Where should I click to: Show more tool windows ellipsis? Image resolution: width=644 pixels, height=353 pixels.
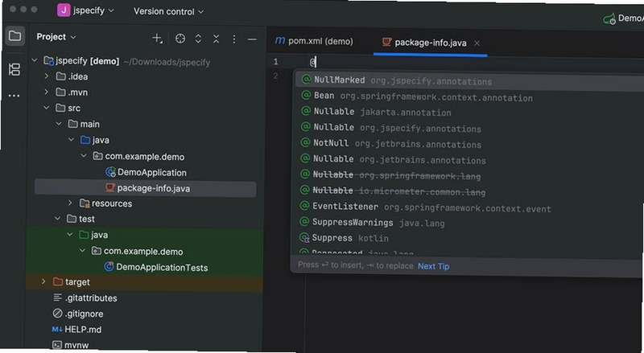(x=14, y=96)
